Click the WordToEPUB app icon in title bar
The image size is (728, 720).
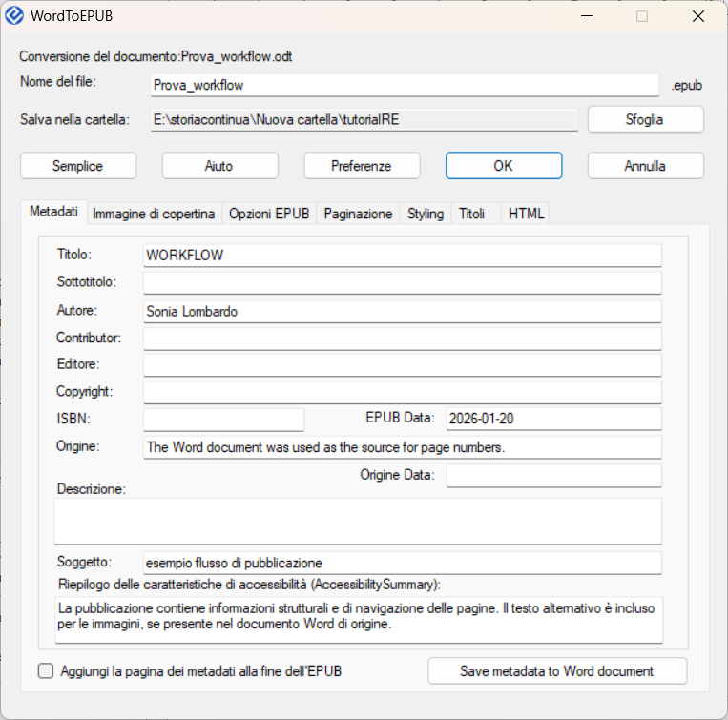tap(14, 16)
